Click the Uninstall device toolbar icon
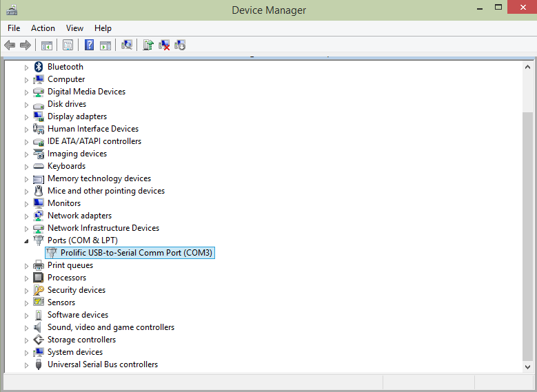This screenshot has height=392, width=537. click(x=164, y=45)
